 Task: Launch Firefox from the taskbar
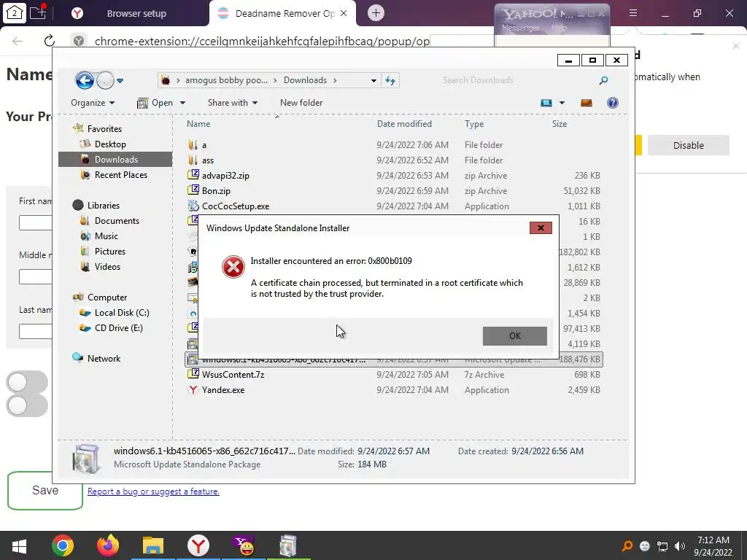pyautogui.click(x=108, y=545)
